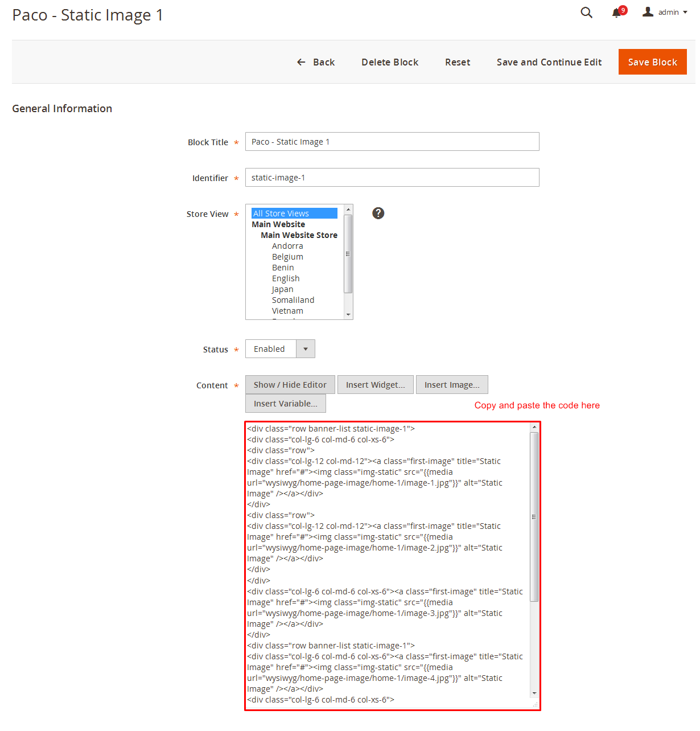The image size is (700, 731).
Task: Select Vietnam store view
Action: click(287, 311)
